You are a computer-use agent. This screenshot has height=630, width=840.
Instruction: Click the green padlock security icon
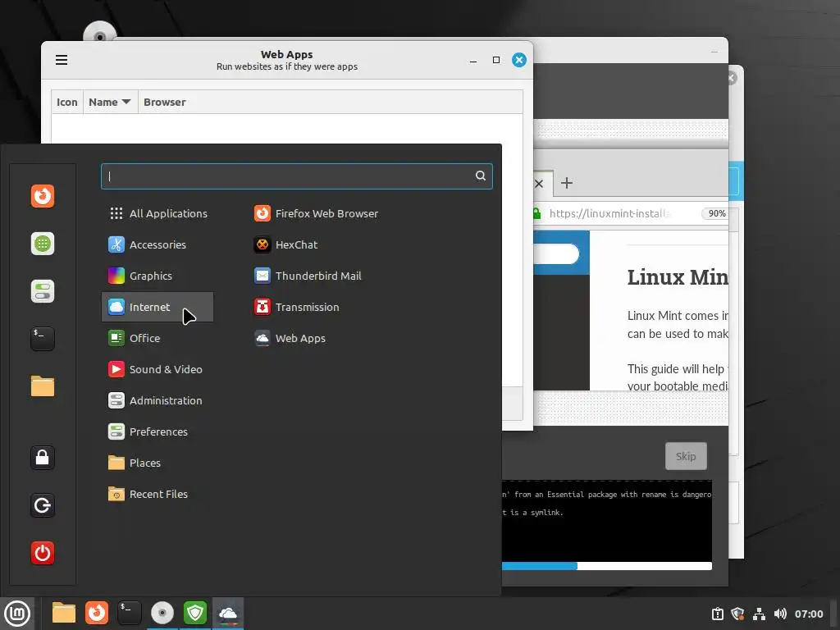point(536,213)
